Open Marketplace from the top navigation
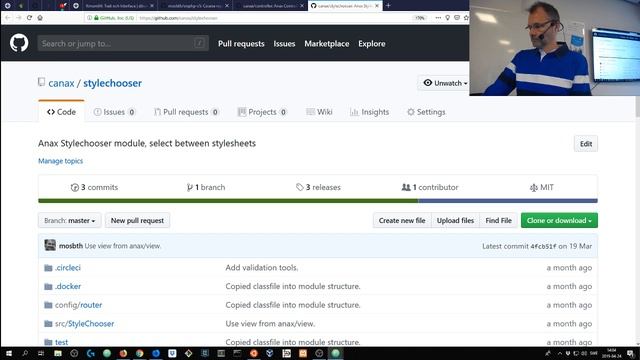This screenshot has width=640, height=360. 327,44
